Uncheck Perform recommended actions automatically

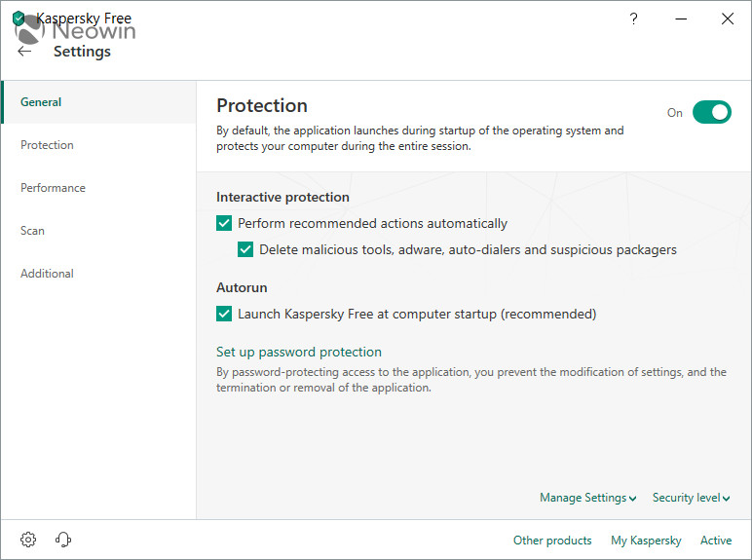[x=224, y=223]
